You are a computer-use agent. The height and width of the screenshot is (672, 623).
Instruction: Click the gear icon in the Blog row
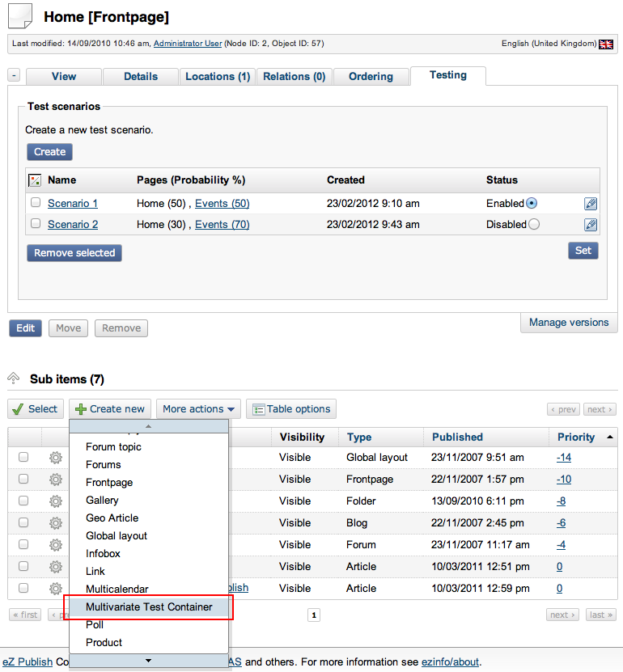click(x=55, y=523)
